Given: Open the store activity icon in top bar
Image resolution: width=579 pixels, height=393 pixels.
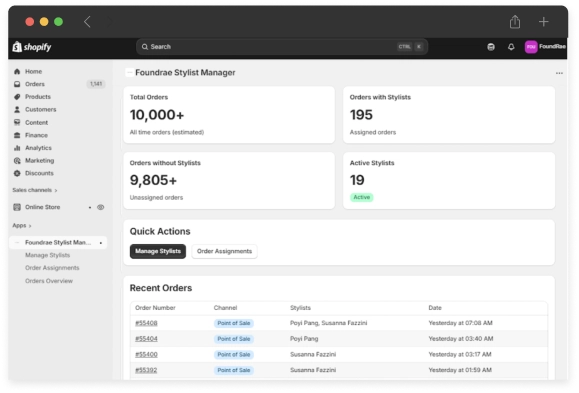Looking at the screenshot, I should pyautogui.click(x=491, y=47).
